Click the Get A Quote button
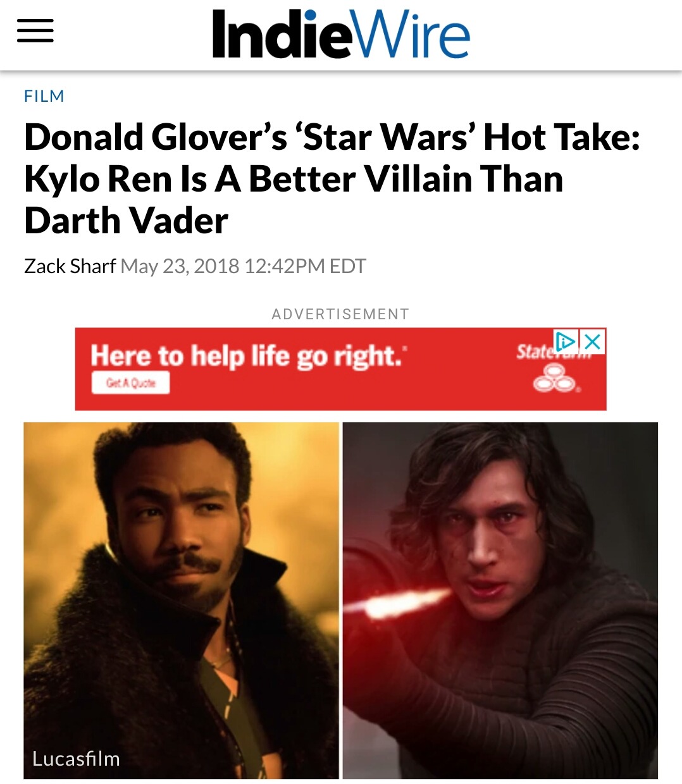This screenshot has height=784, width=682. click(131, 383)
